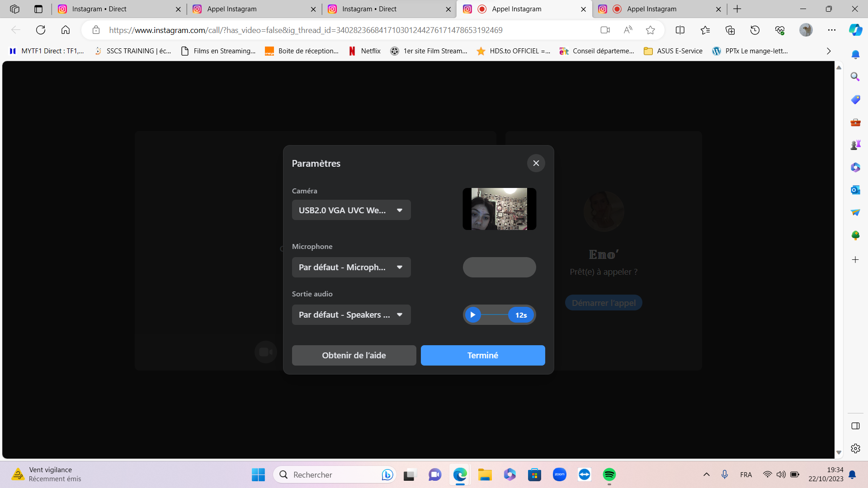The image size is (868, 488).
Task: Start read aloud from the address bar
Action: 627,30
